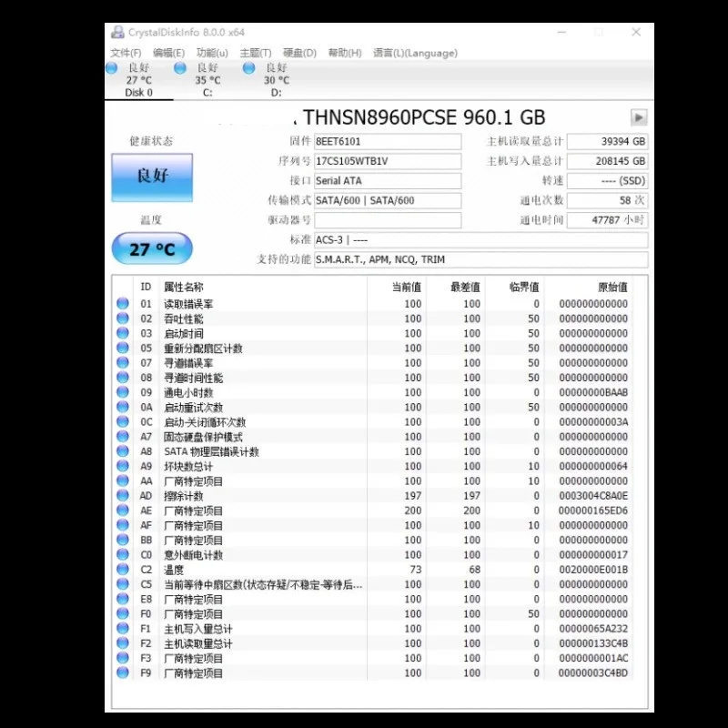The image size is (728, 728).
Task: Select the Disk 0 drive tab
Action: tap(139, 80)
